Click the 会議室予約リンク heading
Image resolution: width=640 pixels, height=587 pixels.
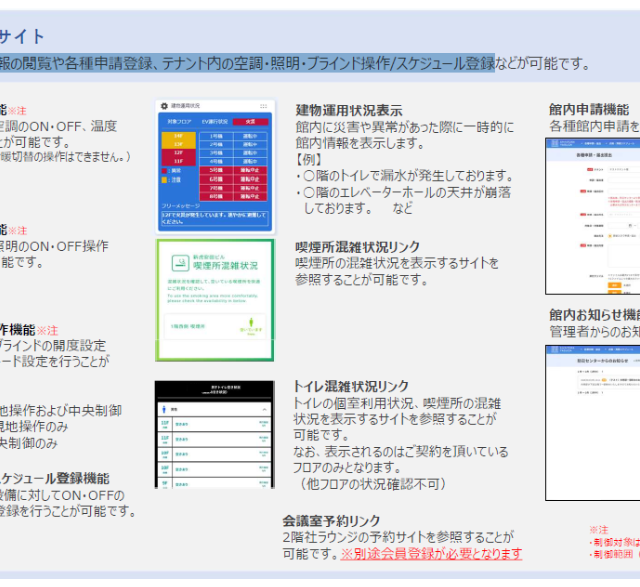[331, 521]
